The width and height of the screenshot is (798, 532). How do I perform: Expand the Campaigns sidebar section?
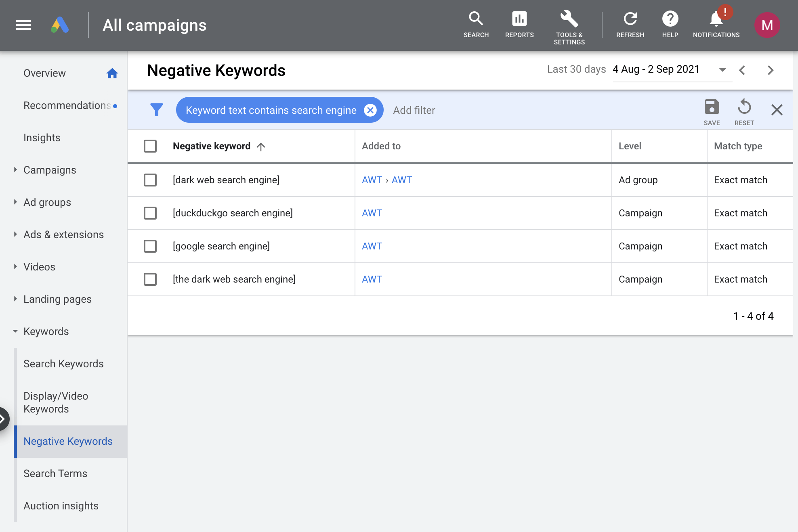tap(15, 170)
